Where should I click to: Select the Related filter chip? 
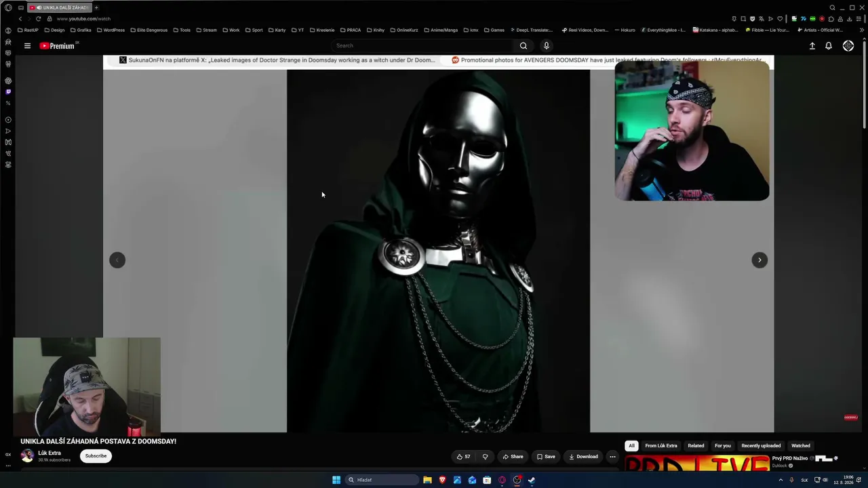[x=696, y=446]
